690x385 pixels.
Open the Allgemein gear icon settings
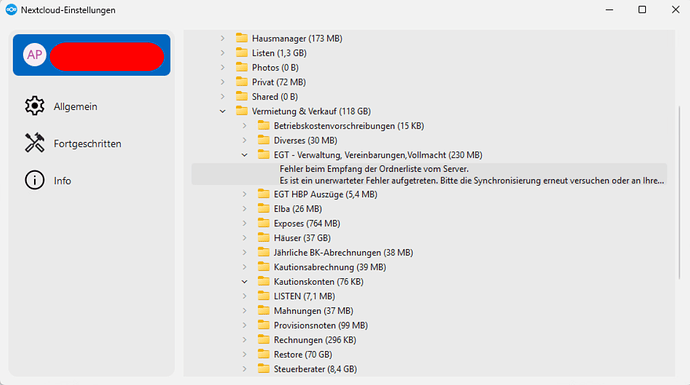coord(34,106)
